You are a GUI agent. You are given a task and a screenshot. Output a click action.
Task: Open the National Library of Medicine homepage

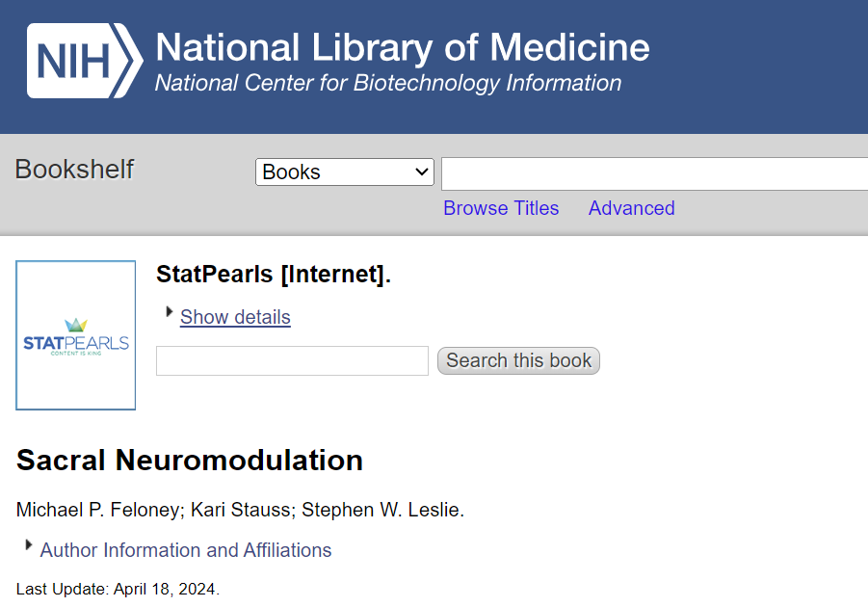pos(402,47)
